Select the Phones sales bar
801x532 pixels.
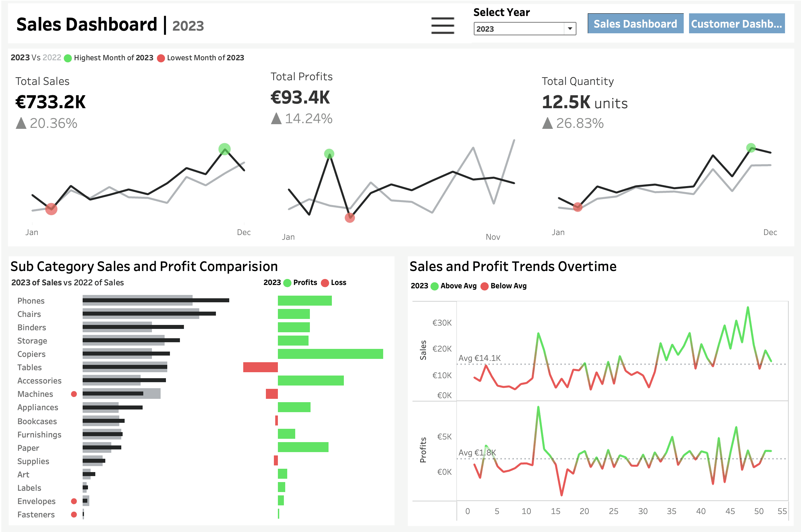pyautogui.click(x=156, y=300)
